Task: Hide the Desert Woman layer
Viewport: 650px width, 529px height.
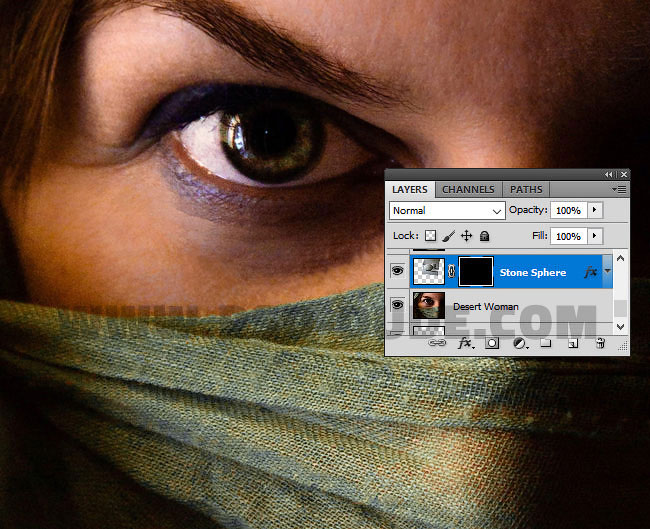Action: pyautogui.click(x=398, y=306)
